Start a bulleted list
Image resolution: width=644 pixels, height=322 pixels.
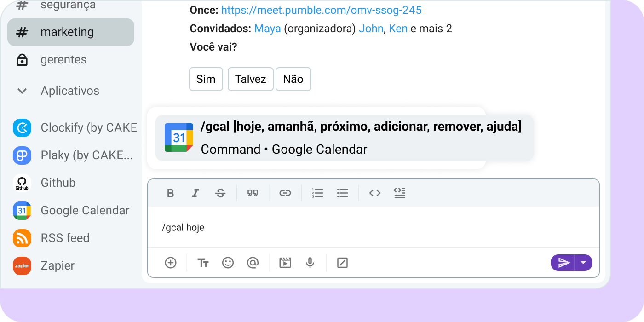tap(342, 193)
